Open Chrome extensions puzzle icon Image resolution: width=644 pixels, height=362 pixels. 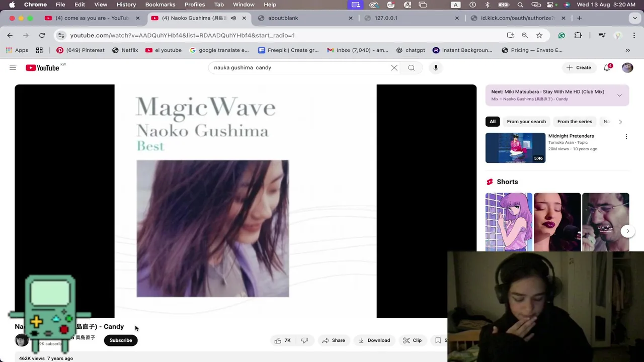[x=578, y=35]
